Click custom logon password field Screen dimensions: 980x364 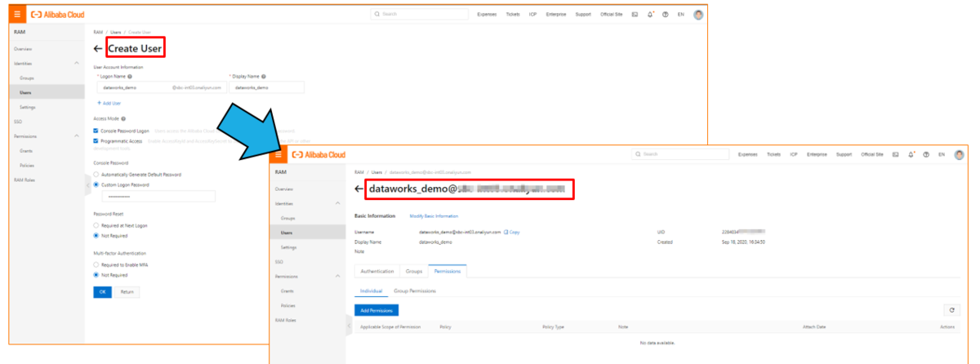(x=159, y=197)
